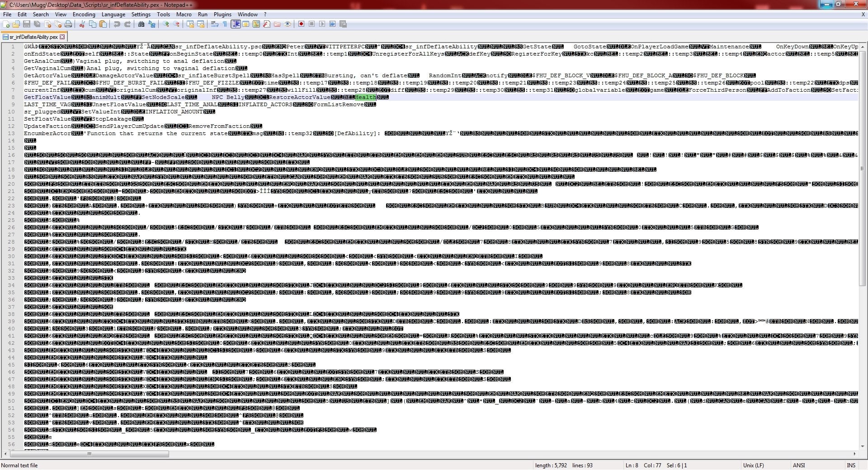The width and height of the screenshot is (868, 470).
Task: Show the Document Map panel
Action: (x=256, y=24)
